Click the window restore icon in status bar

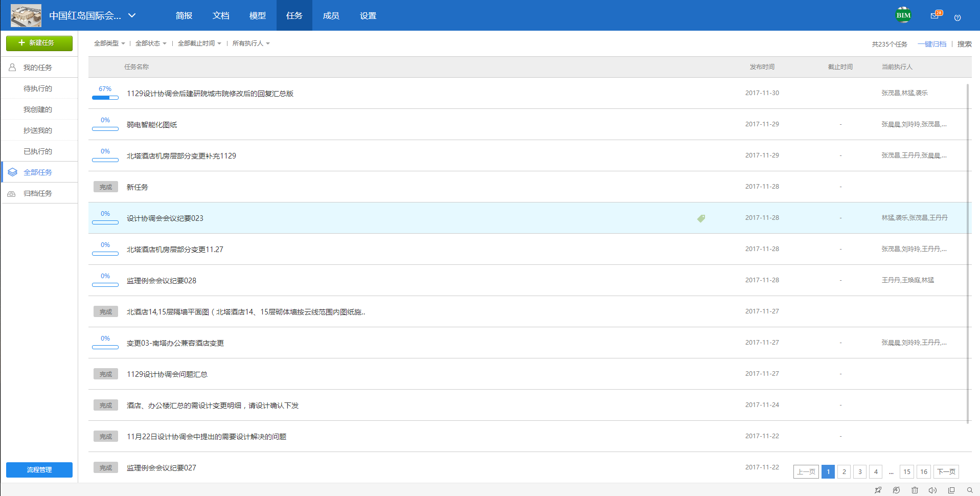coord(951,490)
